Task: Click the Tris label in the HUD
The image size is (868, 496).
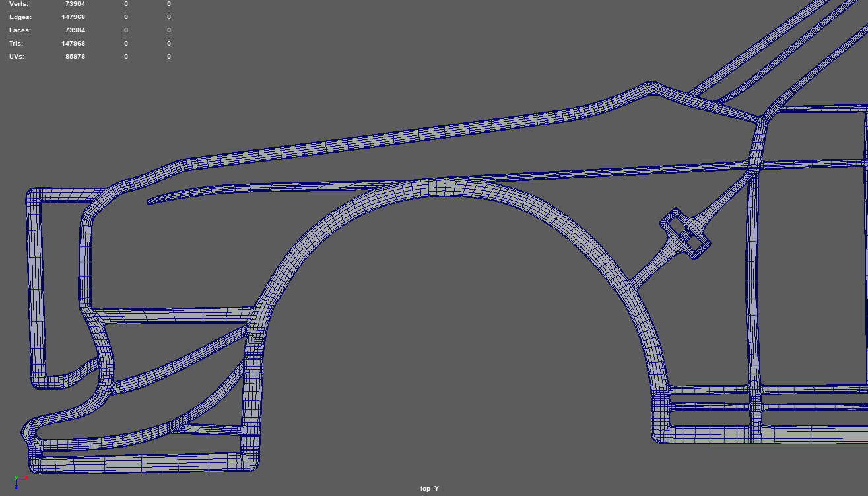Action: click(x=16, y=44)
